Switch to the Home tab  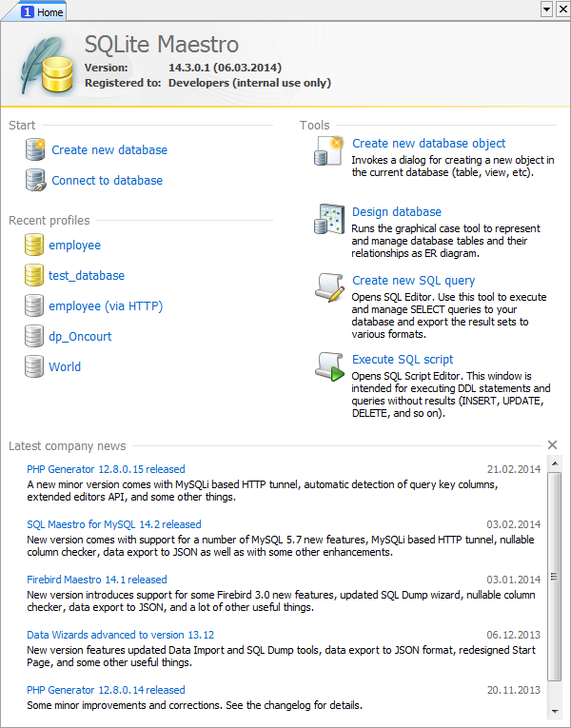pyautogui.click(x=43, y=11)
